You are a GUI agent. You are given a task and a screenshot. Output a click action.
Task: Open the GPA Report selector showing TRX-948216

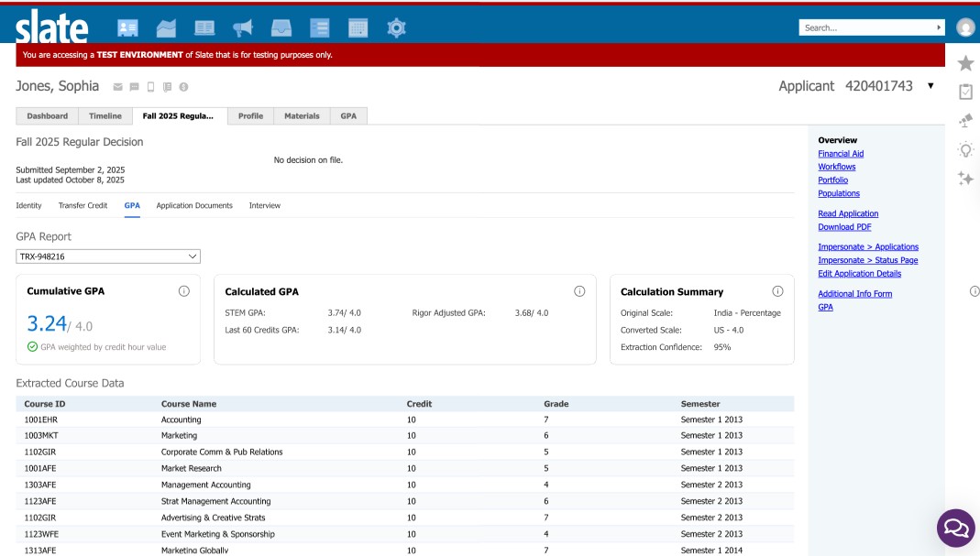pyautogui.click(x=107, y=256)
